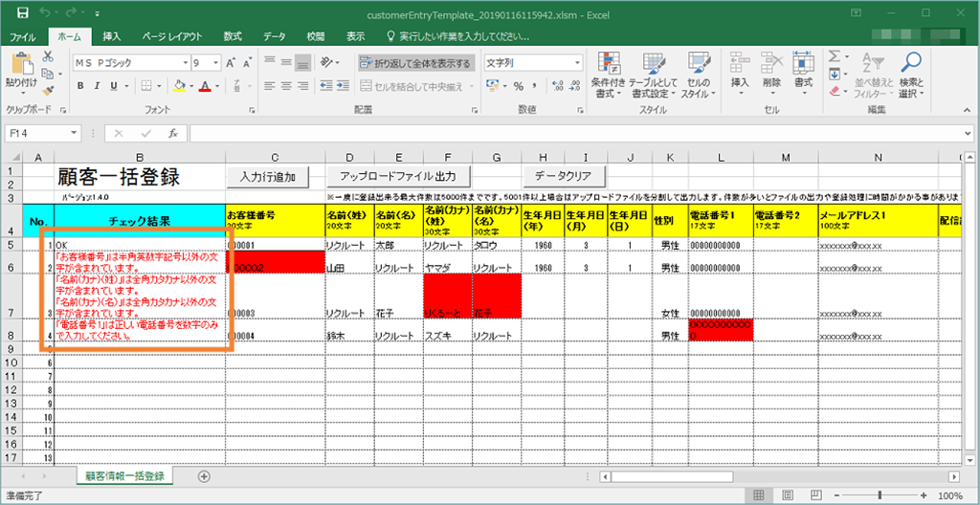The width and height of the screenshot is (980, 505).
Task: Click the 顧客情報一括登録 sheet tab
Action: pos(123,475)
